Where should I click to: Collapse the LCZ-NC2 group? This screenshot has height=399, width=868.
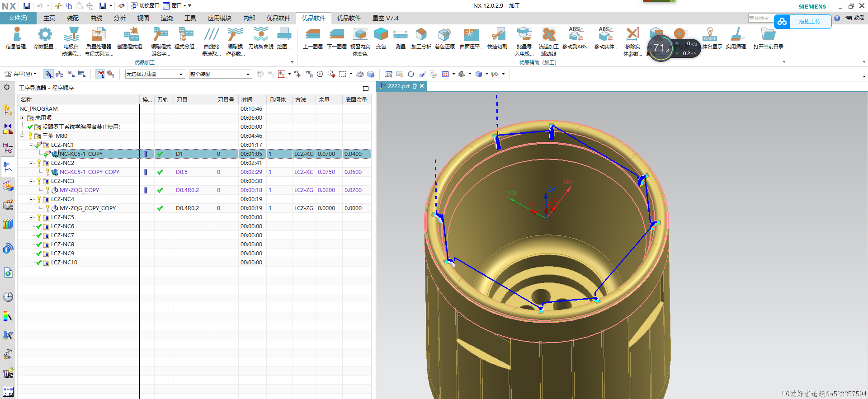pos(31,163)
